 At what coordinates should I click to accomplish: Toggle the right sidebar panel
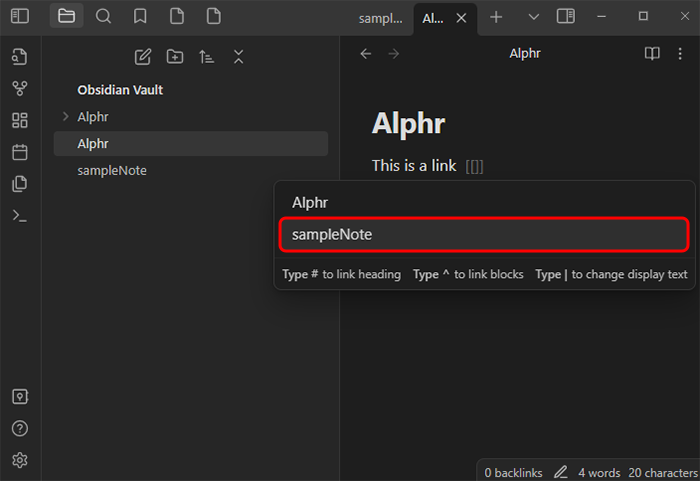[x=566, y=16]
